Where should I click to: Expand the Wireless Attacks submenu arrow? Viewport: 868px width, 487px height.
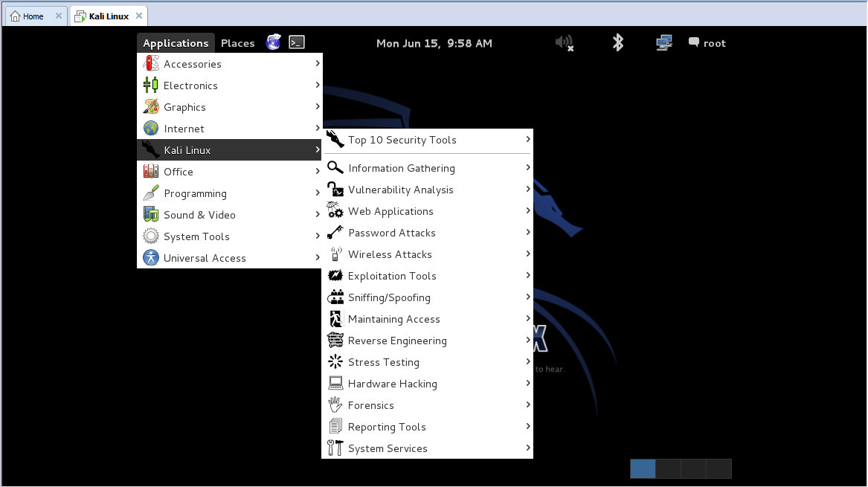[527, 254]
